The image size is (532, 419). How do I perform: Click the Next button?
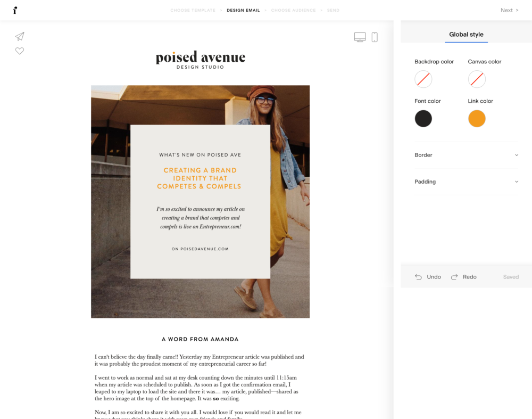(509, 10)
